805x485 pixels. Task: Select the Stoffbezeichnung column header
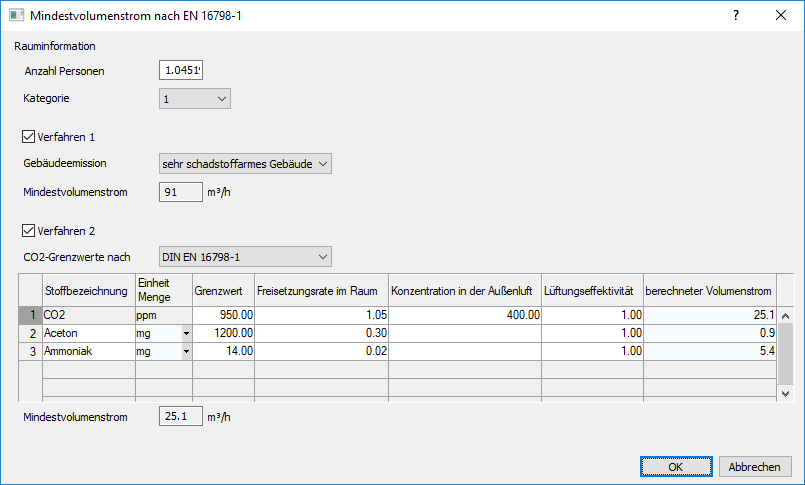coord(89,290)
